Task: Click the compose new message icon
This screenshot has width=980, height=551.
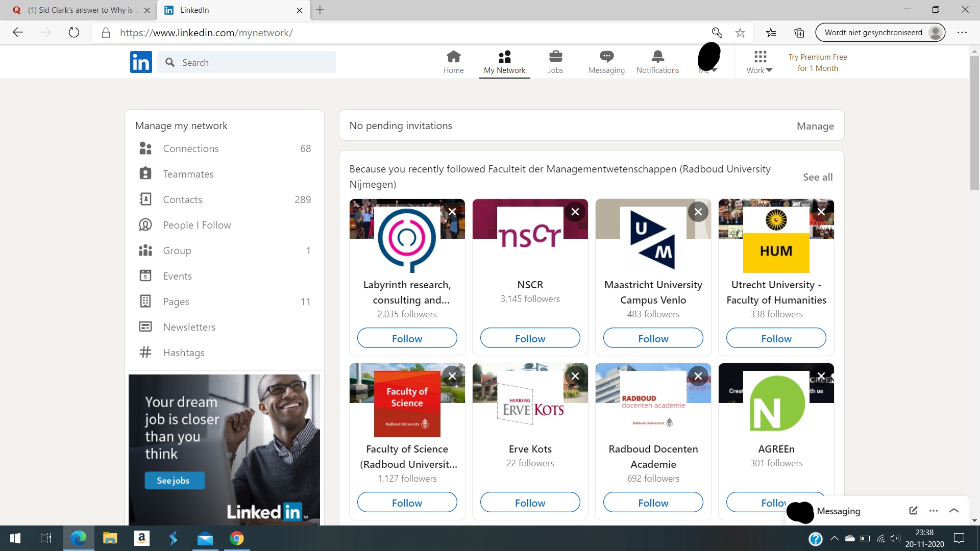Action: [x=913, y=511]
